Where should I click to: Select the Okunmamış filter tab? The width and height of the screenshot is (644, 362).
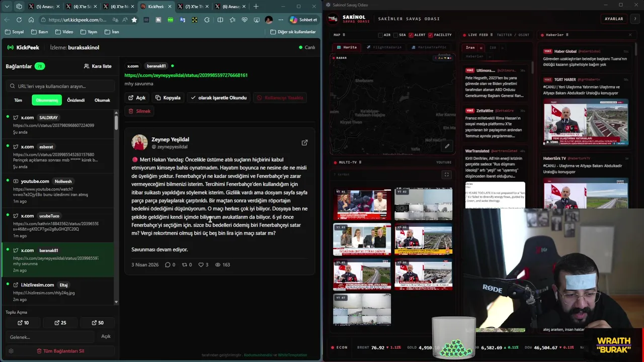click(47, 100)
